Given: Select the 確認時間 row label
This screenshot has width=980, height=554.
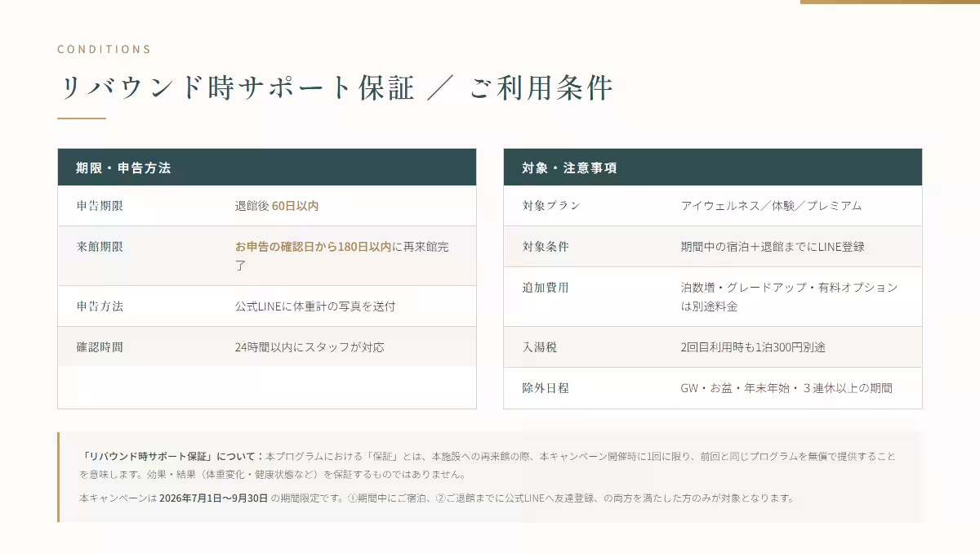Looking at the screenshot, I should (x=100, y=346).
